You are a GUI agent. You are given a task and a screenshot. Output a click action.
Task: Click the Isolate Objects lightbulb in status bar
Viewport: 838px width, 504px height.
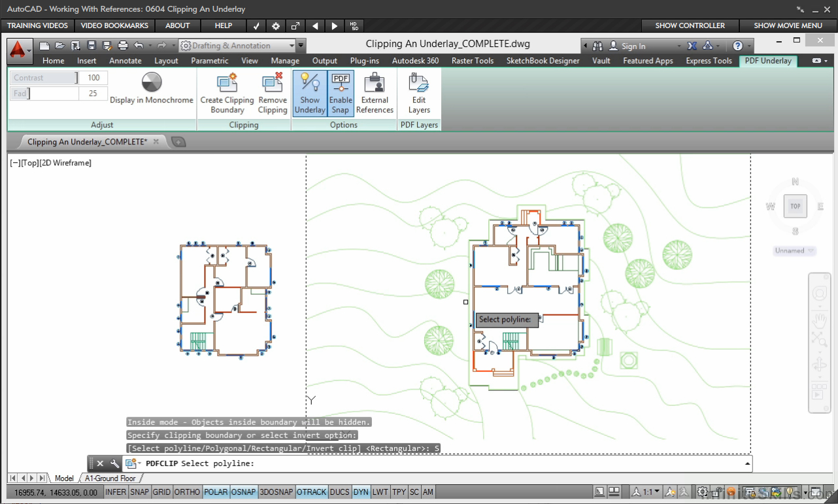coord(790,492)
